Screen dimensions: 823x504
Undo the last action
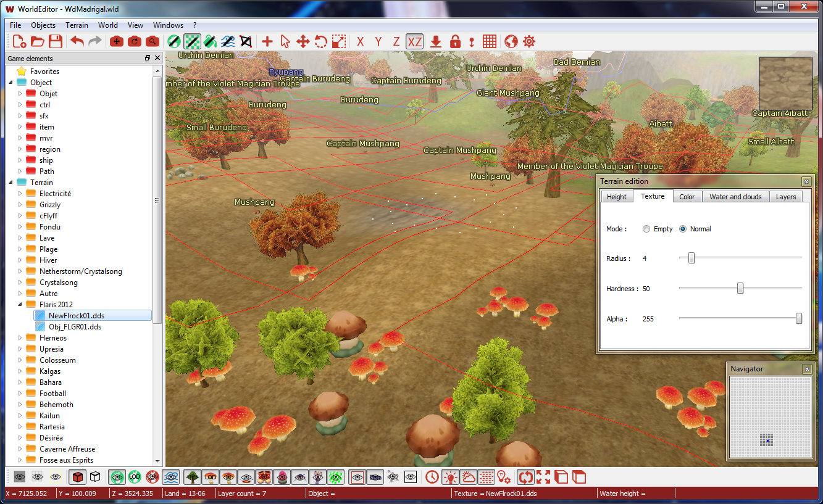pos(77,41)
